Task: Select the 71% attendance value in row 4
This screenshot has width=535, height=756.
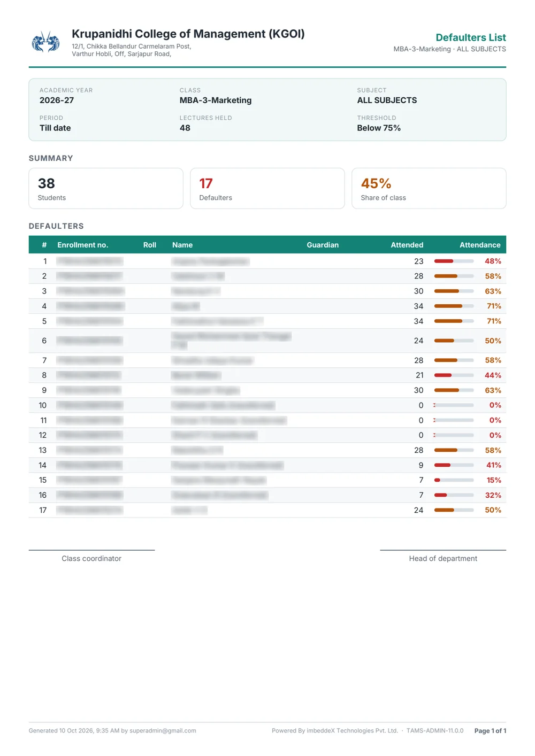Action: (494, 306)
